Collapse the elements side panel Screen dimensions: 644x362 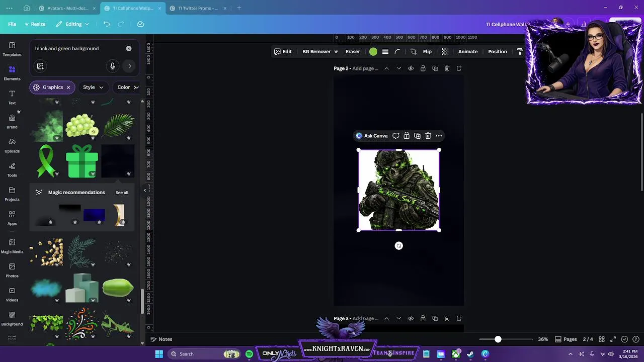pyautogui.click(x=145, y=190)
